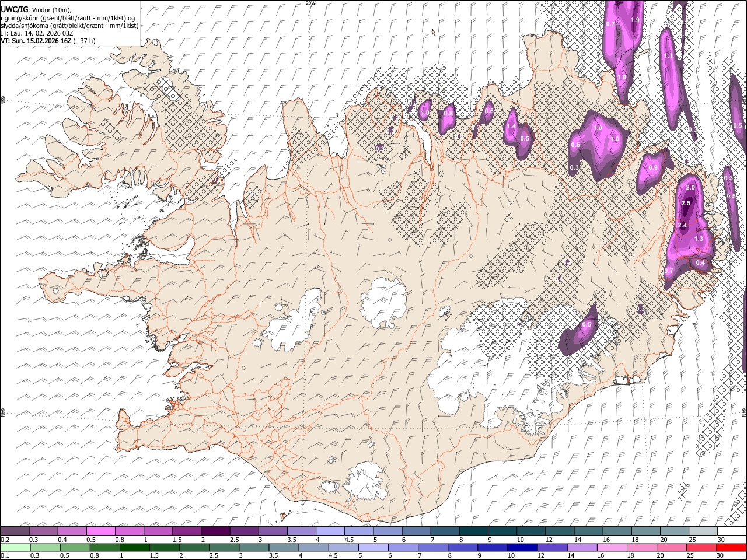Image resolution: width=747 pixels, height=560 pixels.
Task: Click the "20W" longitude label
Action: click(310, 3)
